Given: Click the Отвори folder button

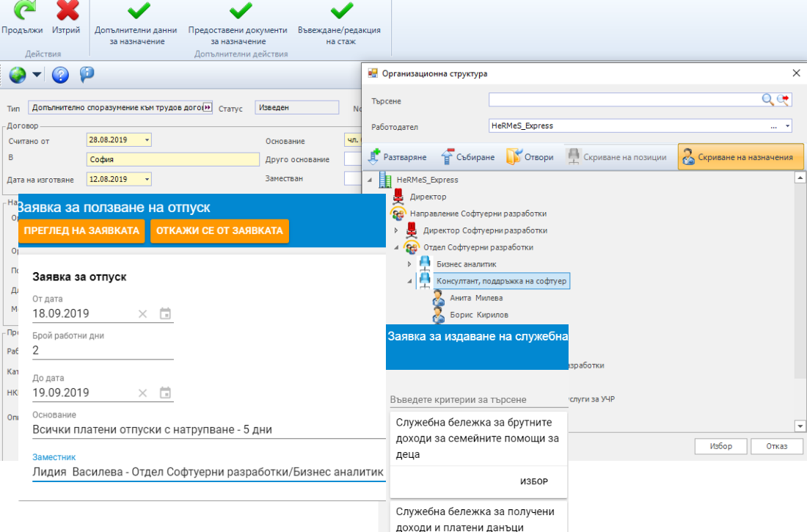Looking at the screenshot, I should pyautogui.click(x=530, y=156).
